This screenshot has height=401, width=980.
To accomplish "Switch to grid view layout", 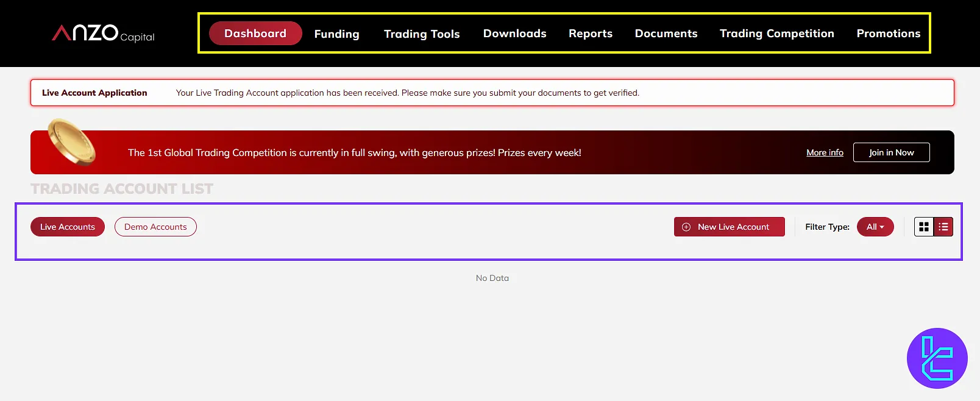I will point(924,227).
